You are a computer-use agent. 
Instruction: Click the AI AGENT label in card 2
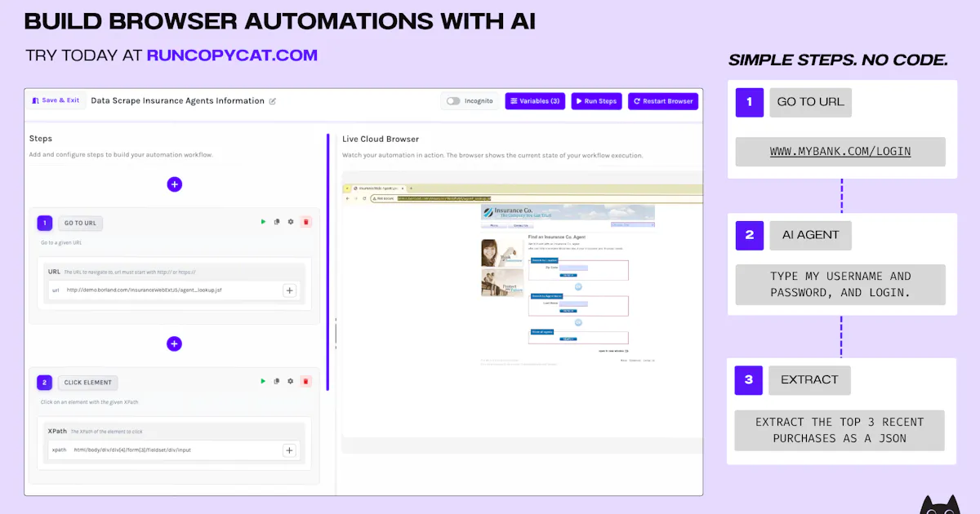810,235
